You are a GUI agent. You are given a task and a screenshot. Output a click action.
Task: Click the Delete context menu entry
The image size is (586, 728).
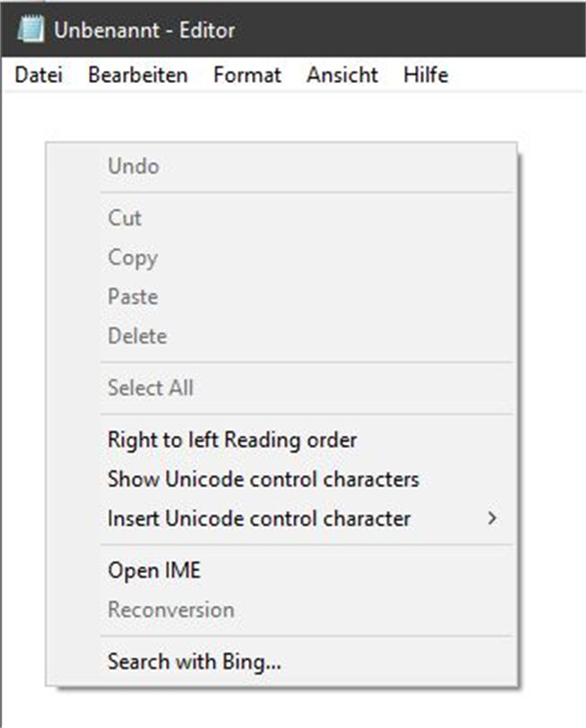[x=281, y=336]
